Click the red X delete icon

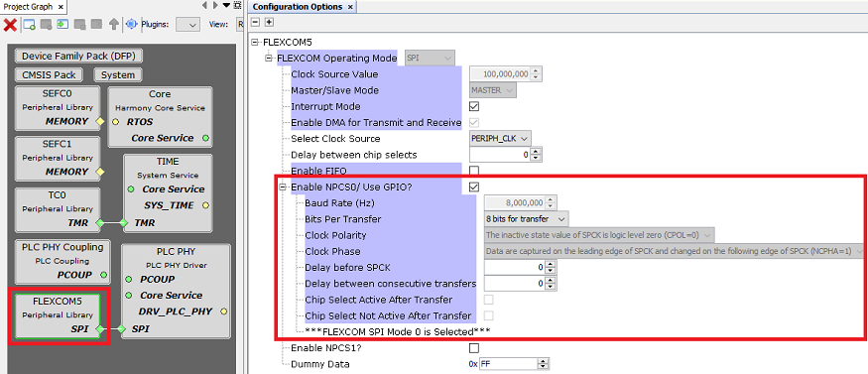tap(10, 25)
